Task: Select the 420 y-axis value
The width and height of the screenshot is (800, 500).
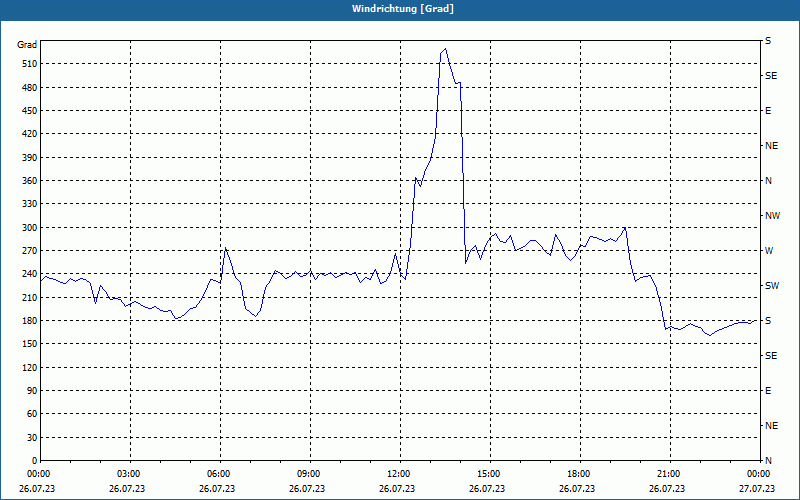Action: (29, 134)
